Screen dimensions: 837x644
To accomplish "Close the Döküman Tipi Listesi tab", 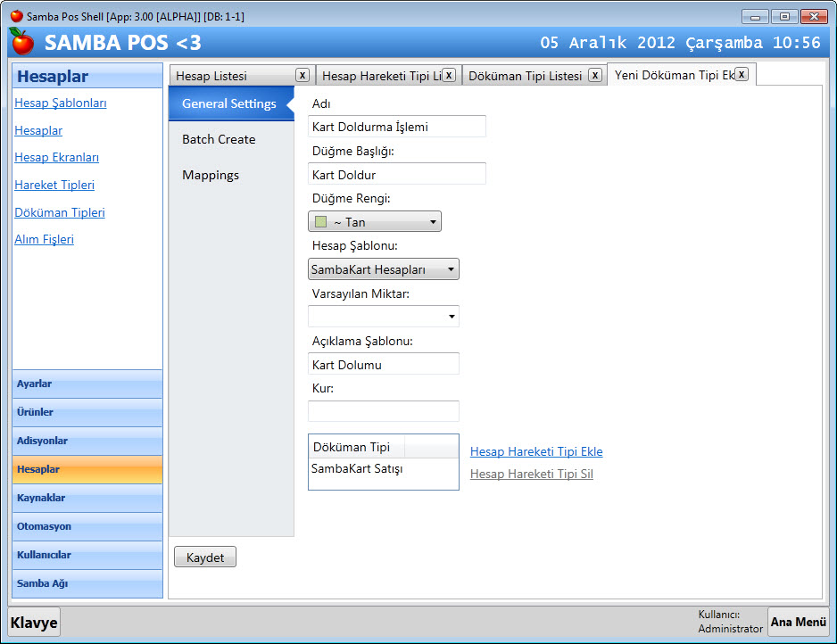I will (x=595, y=76).
